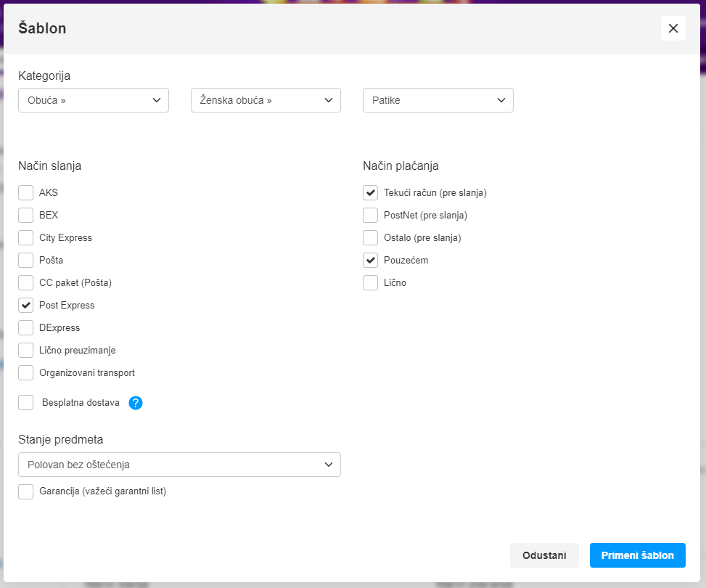Check Lično preuzimanje option
The height and width of the screenshot is (588, 706).
(25, 351)
